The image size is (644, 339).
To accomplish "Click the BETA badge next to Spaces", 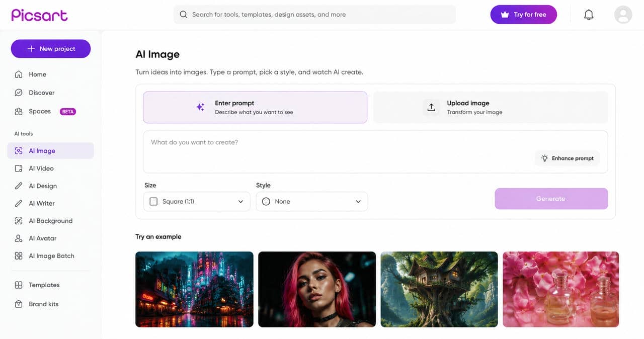I will (x=68, y=112).
